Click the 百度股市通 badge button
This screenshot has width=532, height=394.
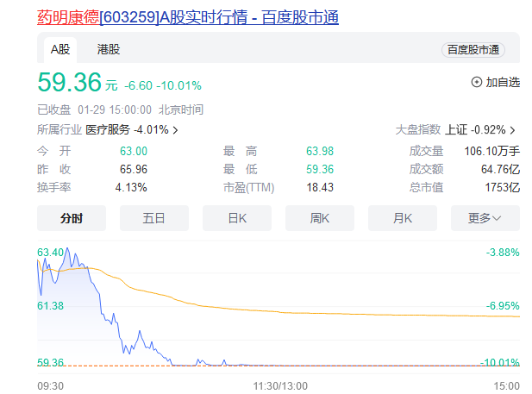(473, 50)
